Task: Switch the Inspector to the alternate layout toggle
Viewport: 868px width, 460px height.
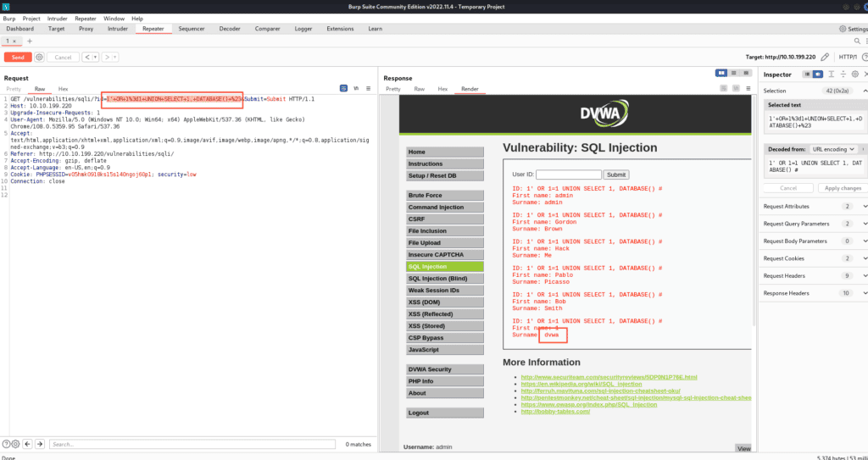Action: pos(818,75)
